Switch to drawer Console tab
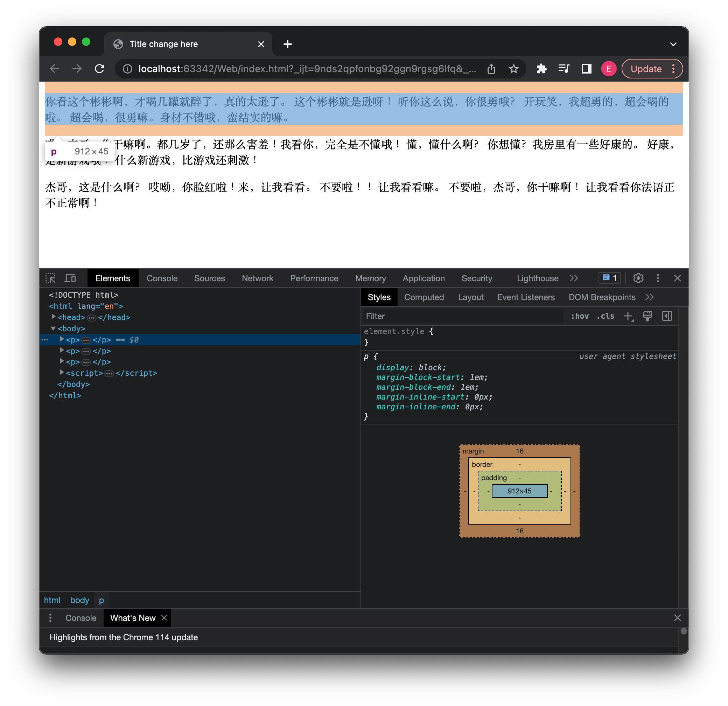This screenshot has width=728, height=706. click(80, 618)
